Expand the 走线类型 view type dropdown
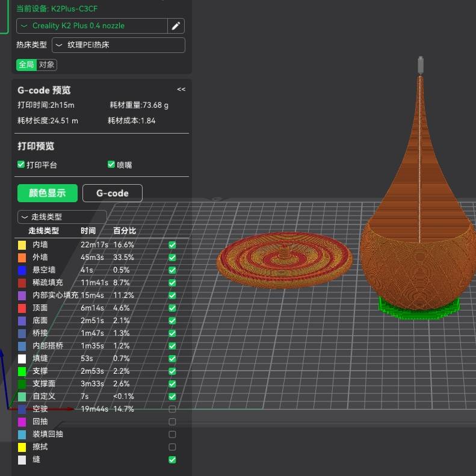Viewport: 476px width, 476px height. 62,217
